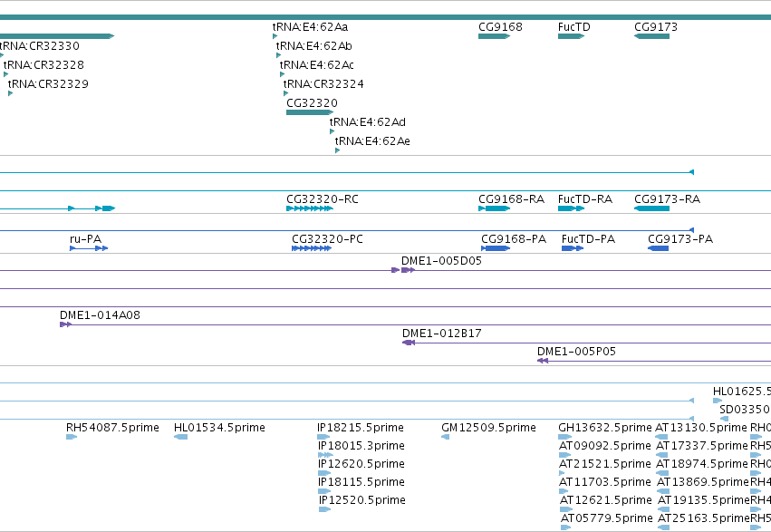This screenshot has width=771, height=532.
Task: Click EST AT18974.5prime
Action: [x=663, y=473]
